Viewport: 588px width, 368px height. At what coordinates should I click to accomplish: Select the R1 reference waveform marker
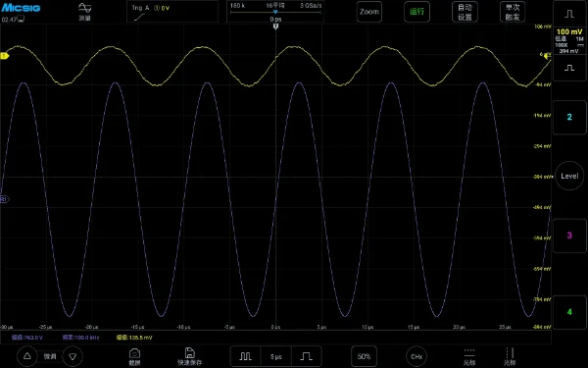point(4,199)
